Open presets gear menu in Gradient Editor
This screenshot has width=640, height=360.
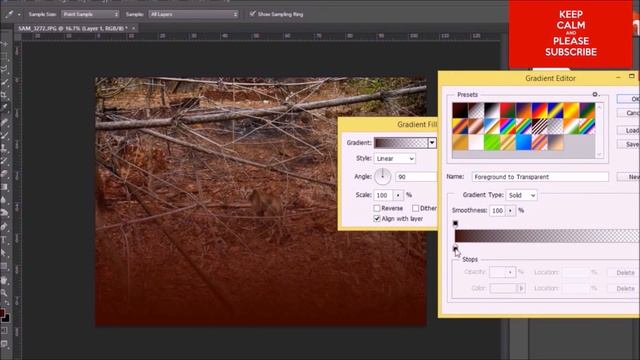pos(595,94)
